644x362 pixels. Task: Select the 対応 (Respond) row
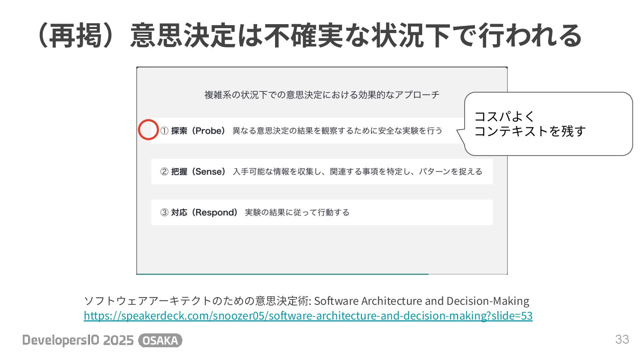tap(322, 212)
